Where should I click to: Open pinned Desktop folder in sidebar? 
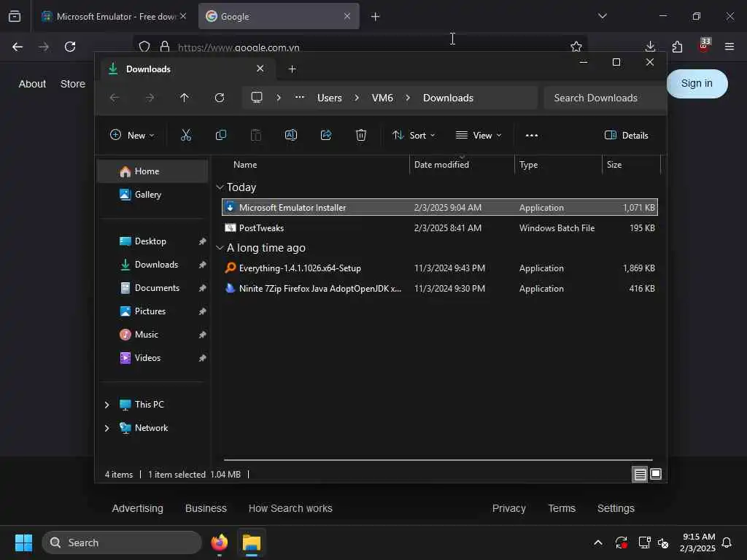153,241
